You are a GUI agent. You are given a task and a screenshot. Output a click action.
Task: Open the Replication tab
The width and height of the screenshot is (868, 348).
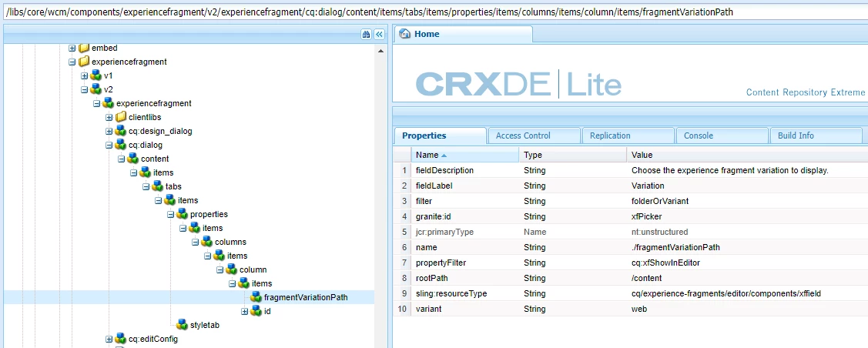pos(628,136)
